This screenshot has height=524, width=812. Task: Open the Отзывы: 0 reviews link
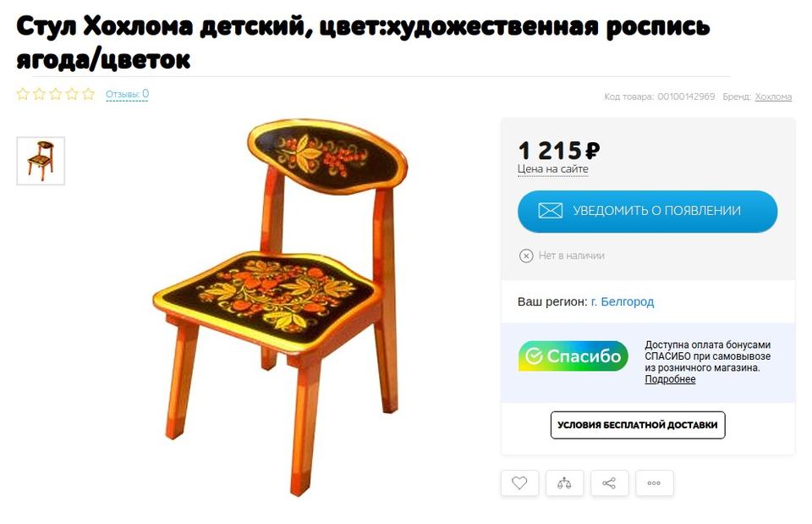pos(127,94)
